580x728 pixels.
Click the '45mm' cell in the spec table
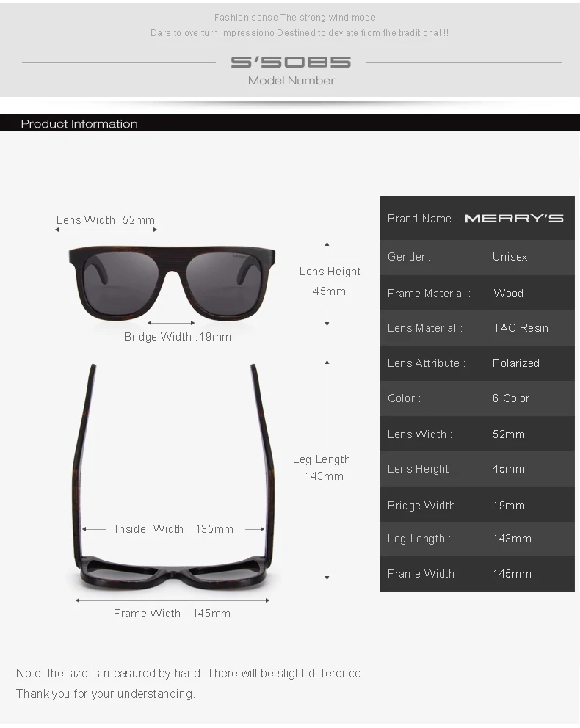coord(509,469)
